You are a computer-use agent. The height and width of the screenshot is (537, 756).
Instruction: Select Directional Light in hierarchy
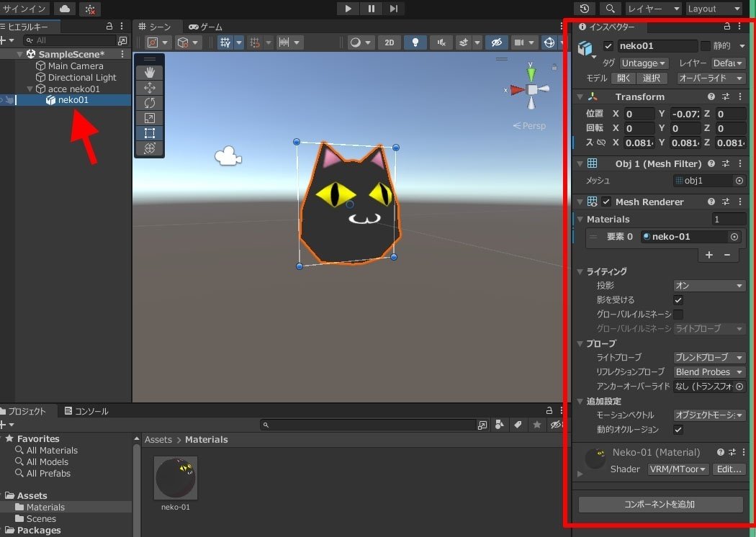[x=82, y=77]
